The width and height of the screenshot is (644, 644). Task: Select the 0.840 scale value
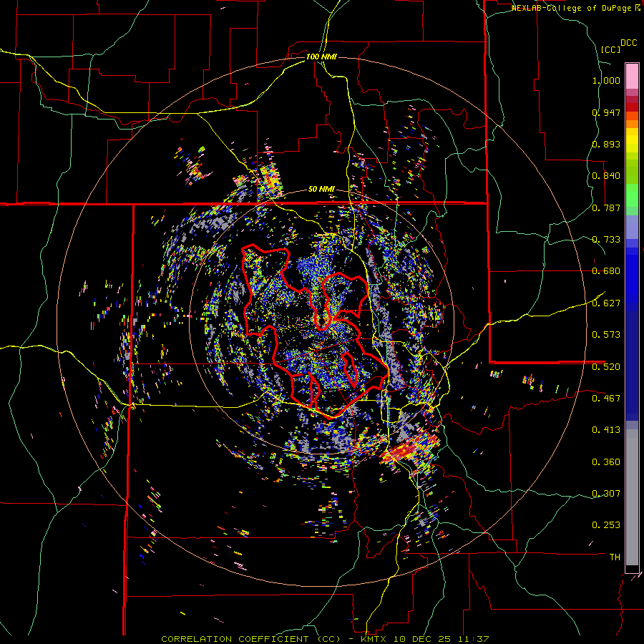coord(606,176)
